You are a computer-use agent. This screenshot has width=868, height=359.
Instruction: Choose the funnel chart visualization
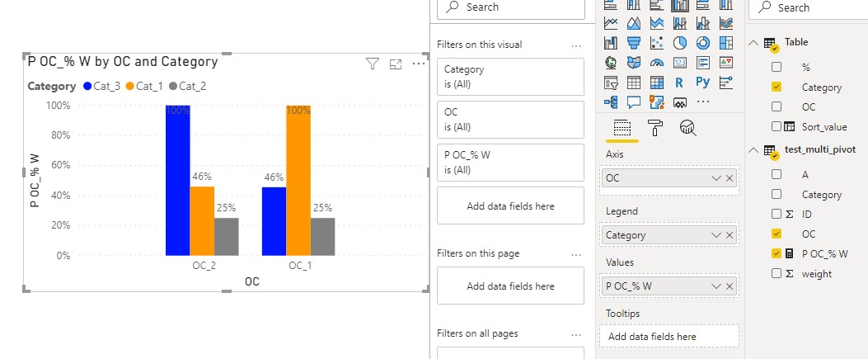click(634, 43)
